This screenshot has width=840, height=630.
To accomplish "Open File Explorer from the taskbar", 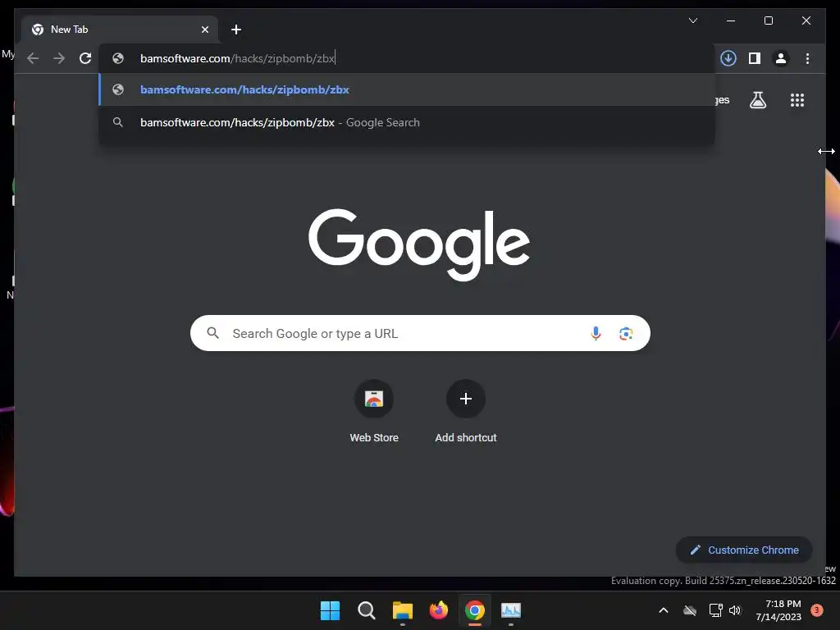I will point(402,610).
